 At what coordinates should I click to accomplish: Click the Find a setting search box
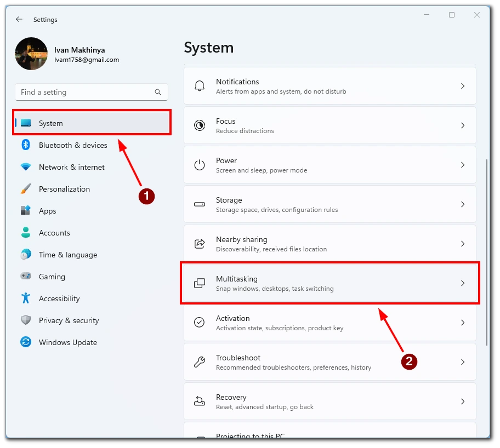[x=91, y=92]
